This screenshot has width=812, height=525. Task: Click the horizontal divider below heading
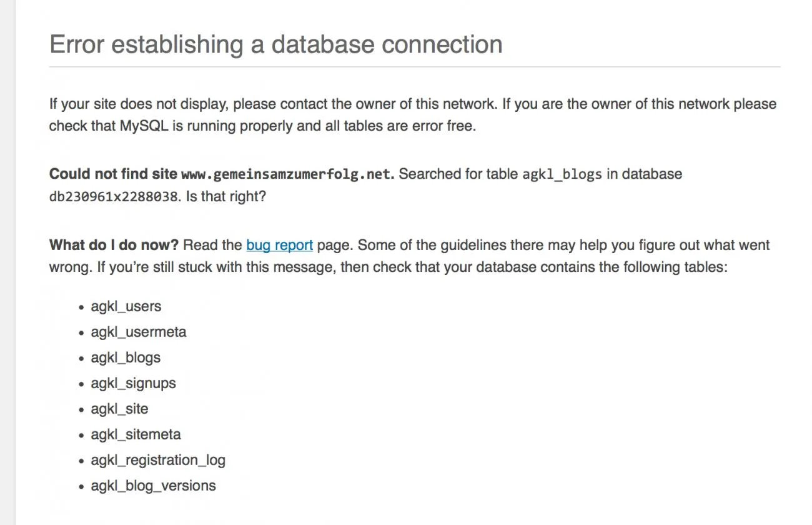click(415, 66)
